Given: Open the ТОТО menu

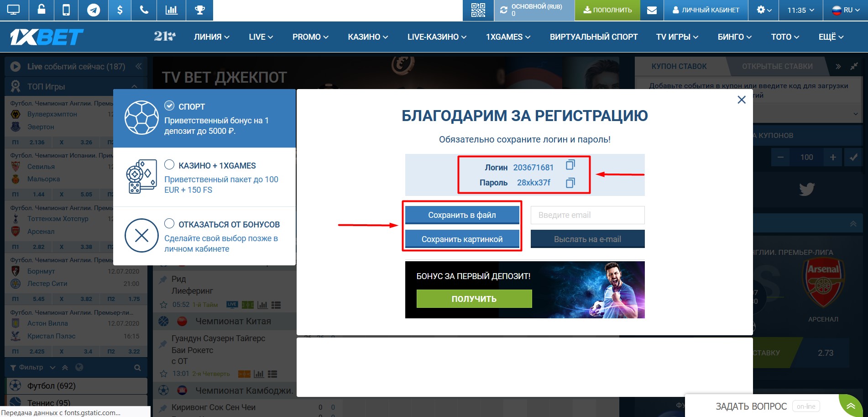Looking at the screenshot, I should [785, 37].
